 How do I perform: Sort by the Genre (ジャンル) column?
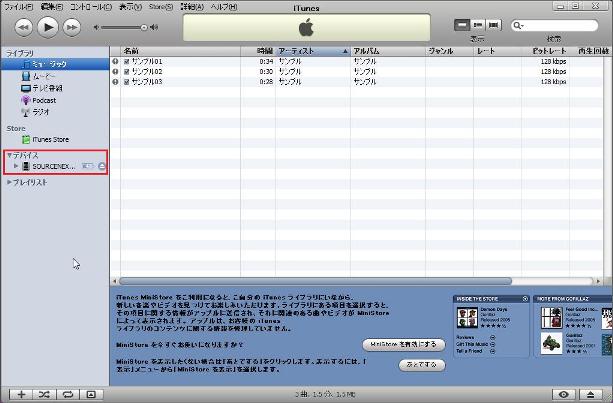tap(449, 51)
